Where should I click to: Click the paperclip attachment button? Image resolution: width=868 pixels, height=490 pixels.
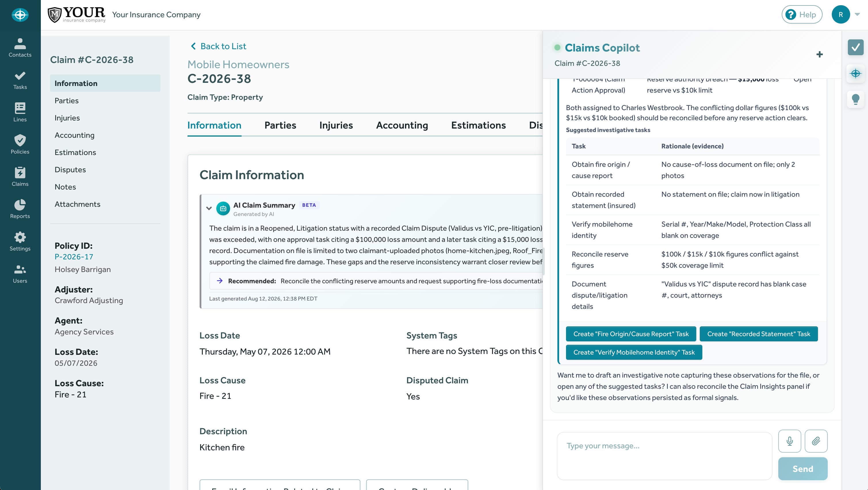click(x=816, y=441)
